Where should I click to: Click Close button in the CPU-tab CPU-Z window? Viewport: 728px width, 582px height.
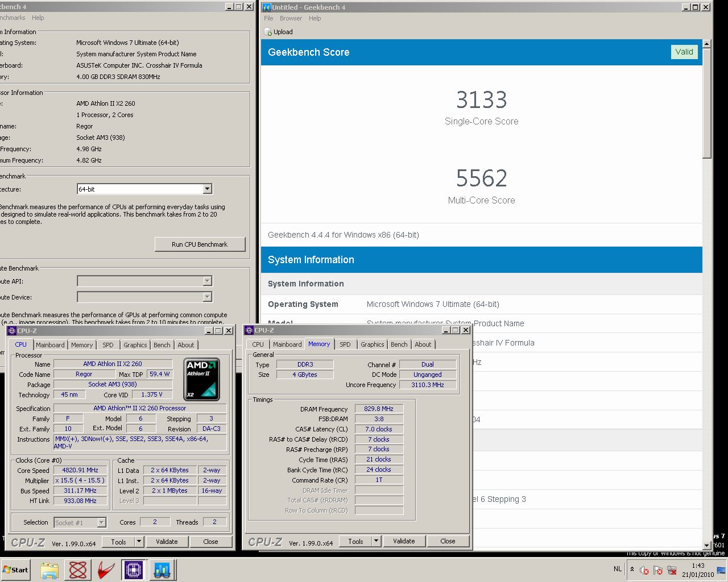point(210,542)
